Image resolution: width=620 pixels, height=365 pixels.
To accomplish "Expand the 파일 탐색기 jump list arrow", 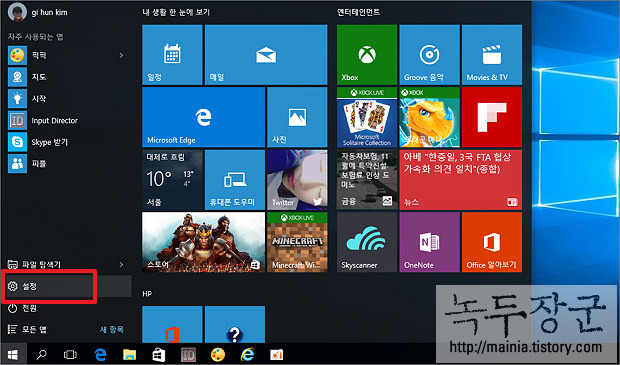I will pyautogui.click(x=121, y=264).
